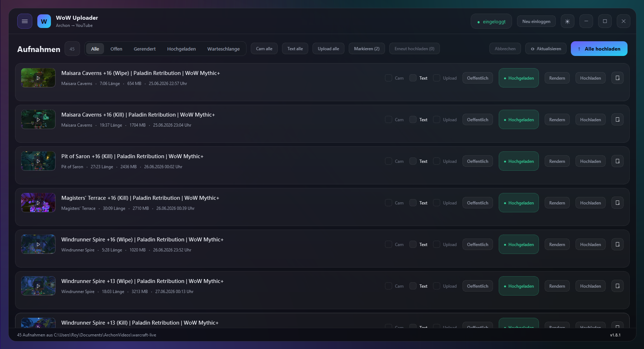Play the Pit of Saron +16 thumbnail
The width and height of the screenshot is (644, 349).
pyautogui.click(x=38, y=161)
